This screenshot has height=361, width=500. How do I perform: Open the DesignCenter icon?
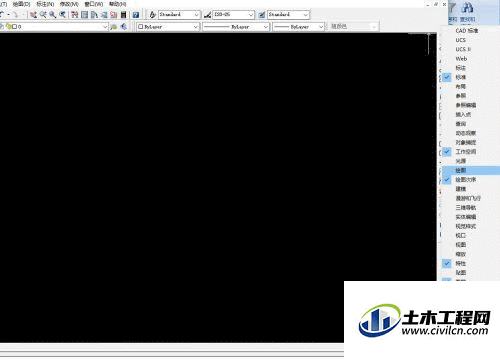tap(85, 15)
